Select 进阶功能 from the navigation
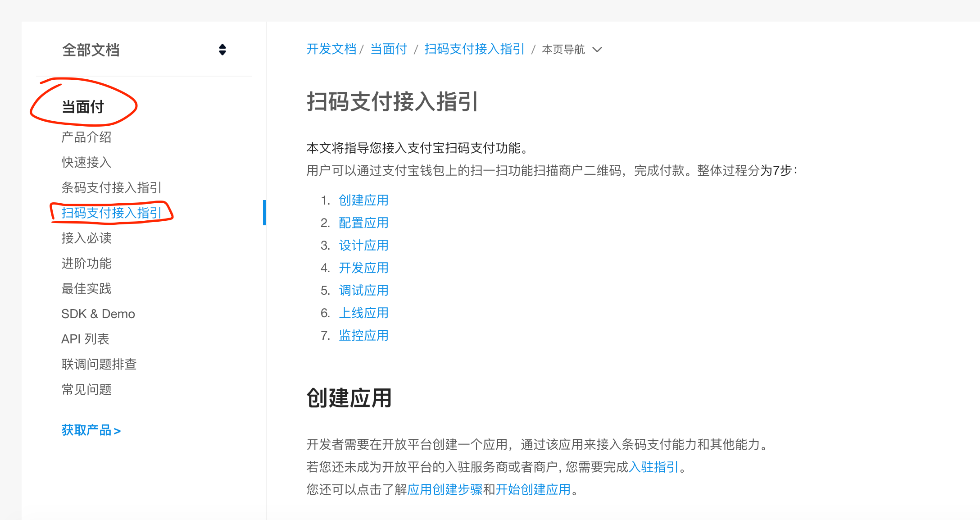 [86, 264]
